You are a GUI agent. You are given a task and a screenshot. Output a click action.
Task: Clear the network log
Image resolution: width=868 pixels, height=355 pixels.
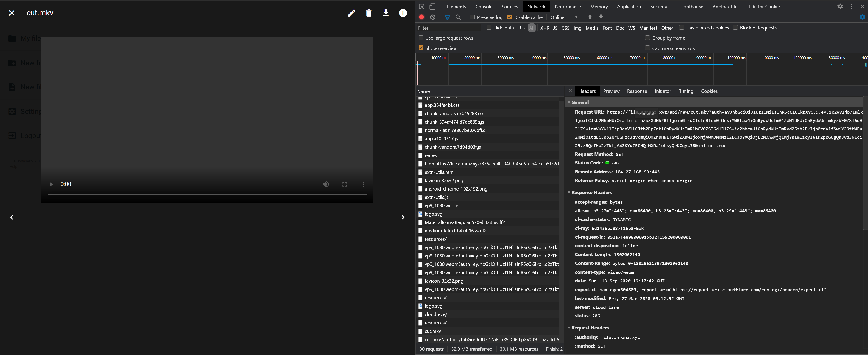433,17
